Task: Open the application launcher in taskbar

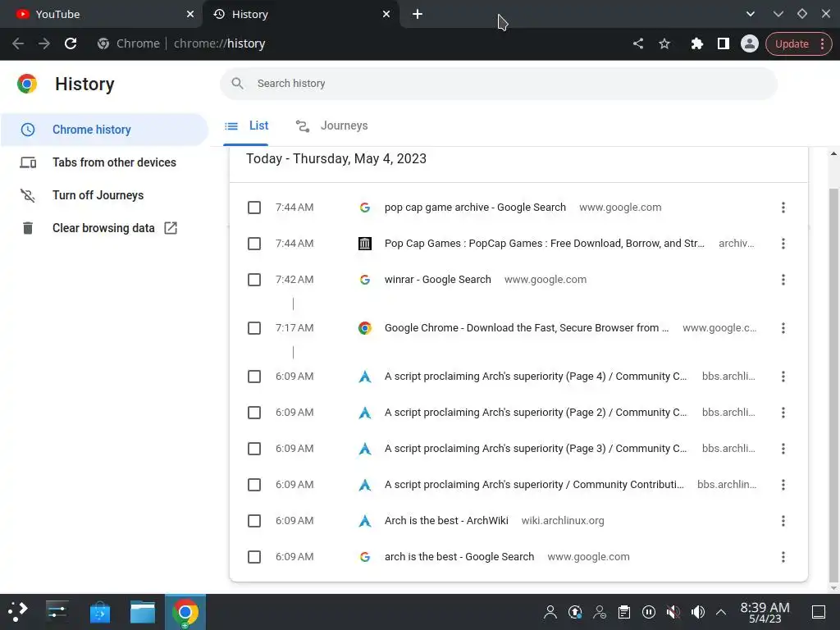Action: 18,612
